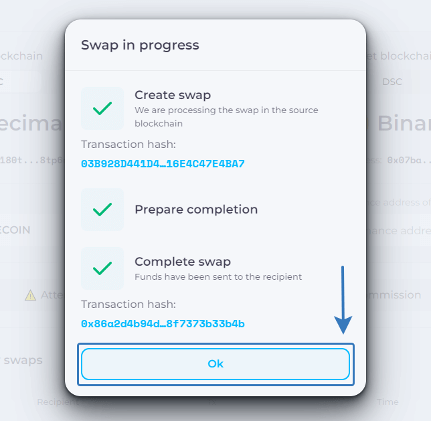The width and height of the screenshot is (431, 422).
Task: Click the second Transaction hash label
Action: [128, 304]
